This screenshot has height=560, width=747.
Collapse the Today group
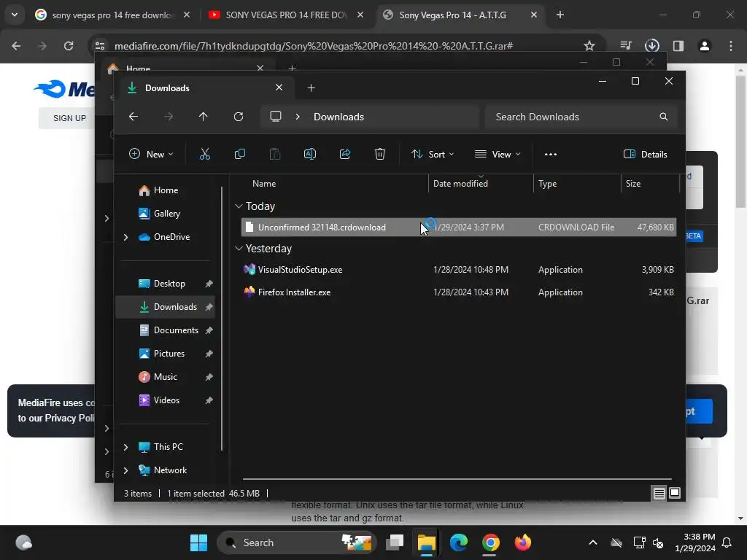(x=239, y=206)
